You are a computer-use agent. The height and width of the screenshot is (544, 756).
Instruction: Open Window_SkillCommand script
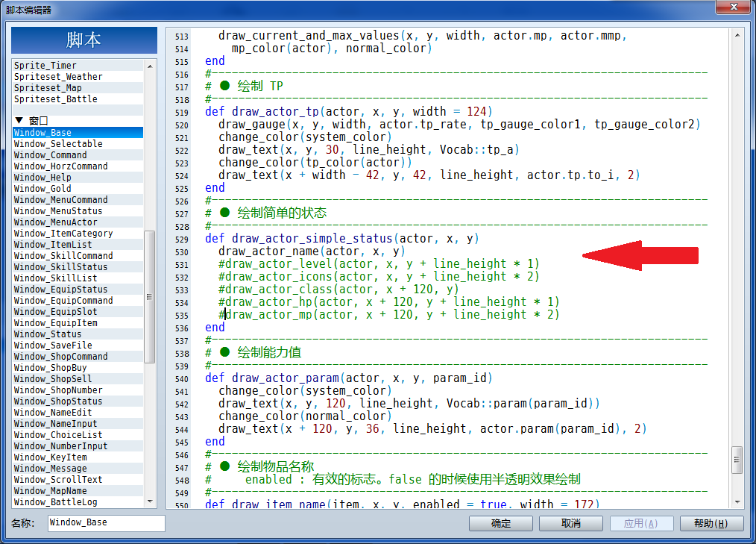pos(78,256)
